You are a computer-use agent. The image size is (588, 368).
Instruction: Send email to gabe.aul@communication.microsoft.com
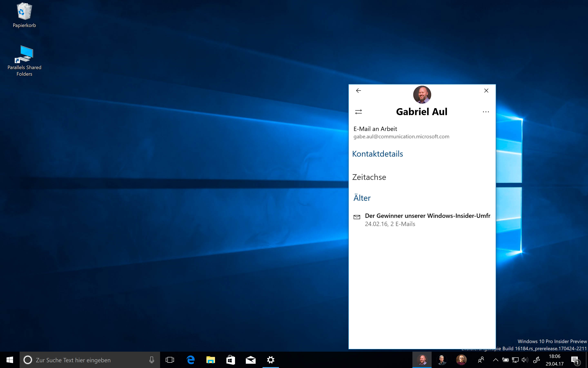pyautogui.click(x=401, y=133)
